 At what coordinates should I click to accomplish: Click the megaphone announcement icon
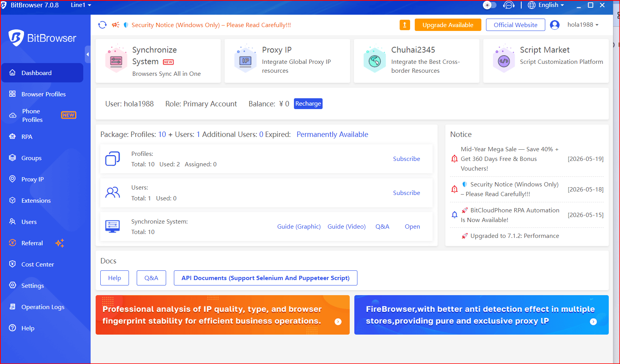click(115, 25)
